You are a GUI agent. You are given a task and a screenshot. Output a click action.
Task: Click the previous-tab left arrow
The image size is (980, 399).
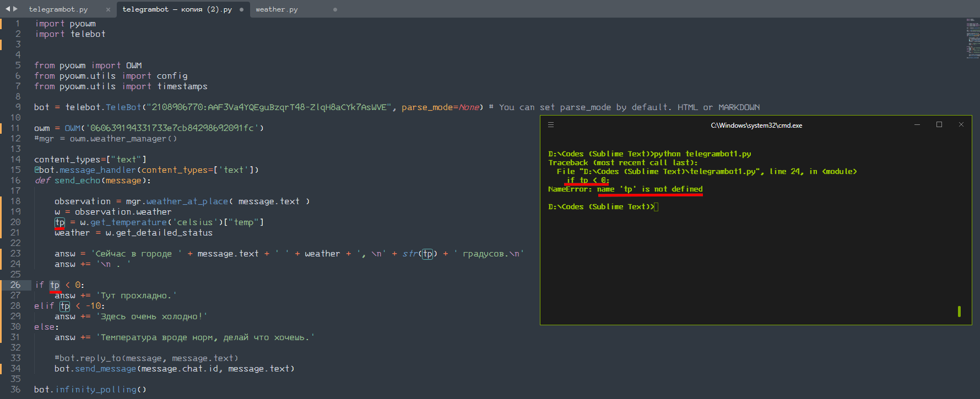point(8,9)
